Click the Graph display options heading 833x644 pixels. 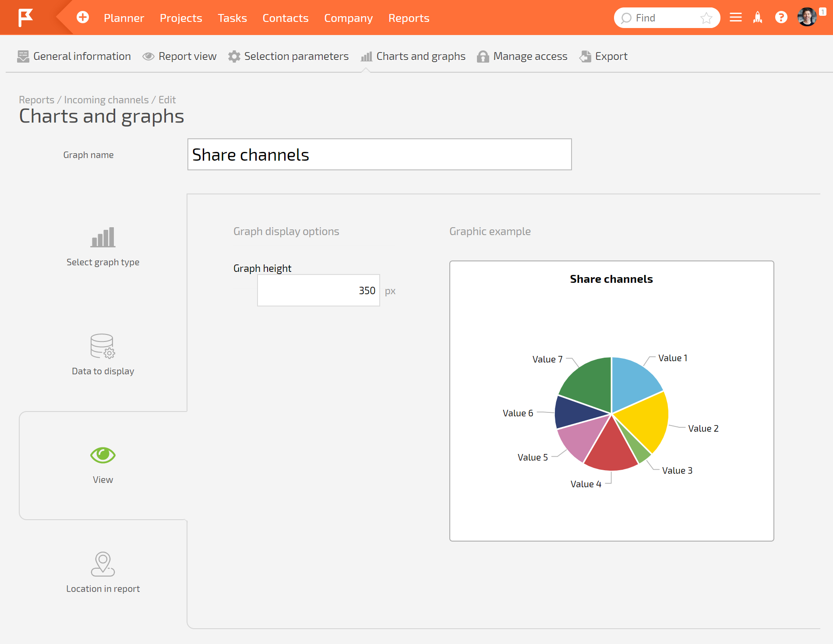pos(286,231)
